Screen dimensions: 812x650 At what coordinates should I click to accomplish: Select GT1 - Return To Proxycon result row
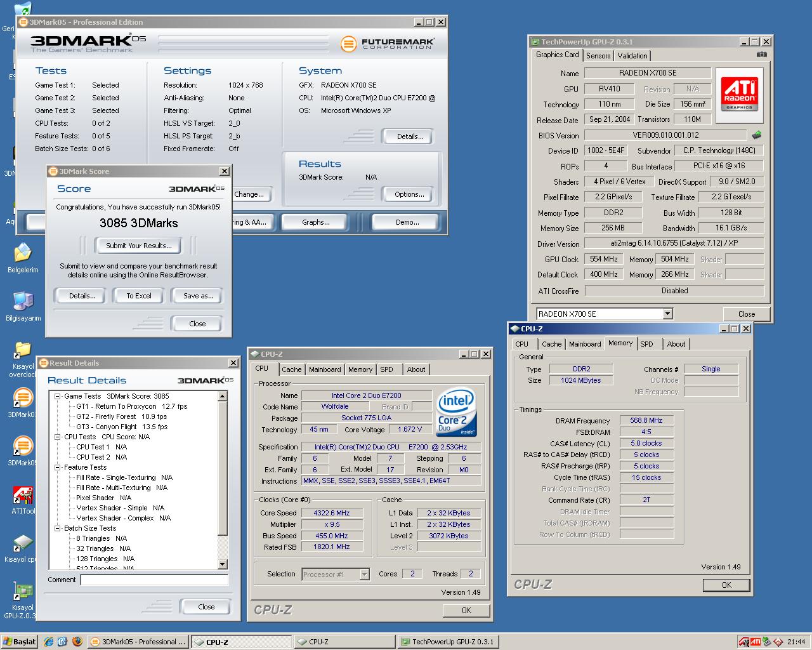(131, 406)
